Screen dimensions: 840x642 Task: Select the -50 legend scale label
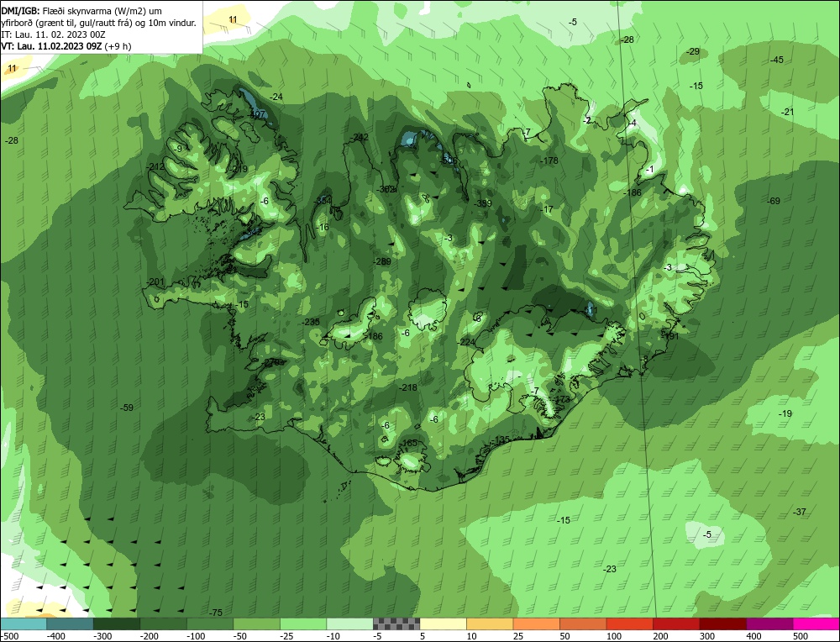pos(240,636)
